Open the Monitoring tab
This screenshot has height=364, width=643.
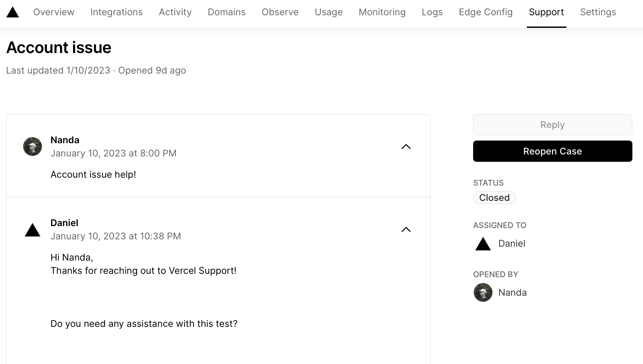(382, 12)
